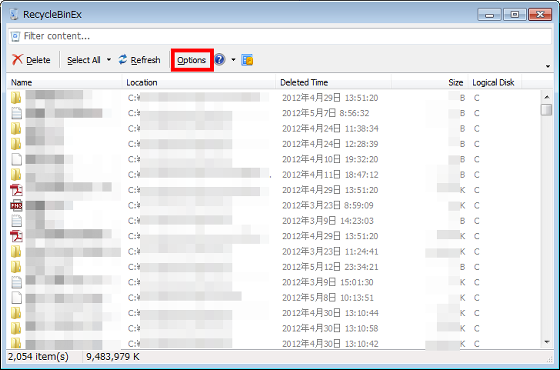Click the Refresh arrows icon
Screen dimensions: 560x370
[x=123, y=59]
